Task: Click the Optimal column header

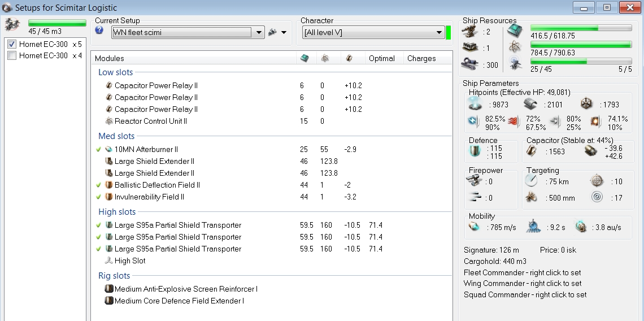Action: [381, 58]
